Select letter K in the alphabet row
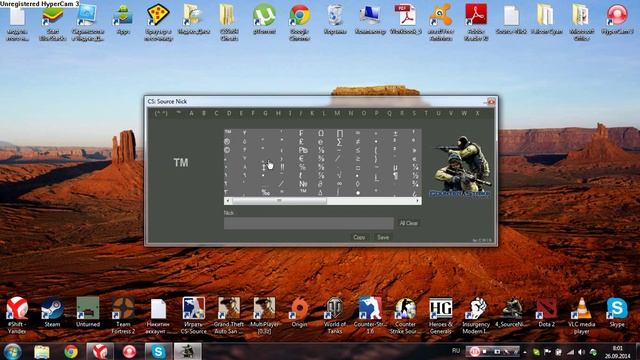 312,113
